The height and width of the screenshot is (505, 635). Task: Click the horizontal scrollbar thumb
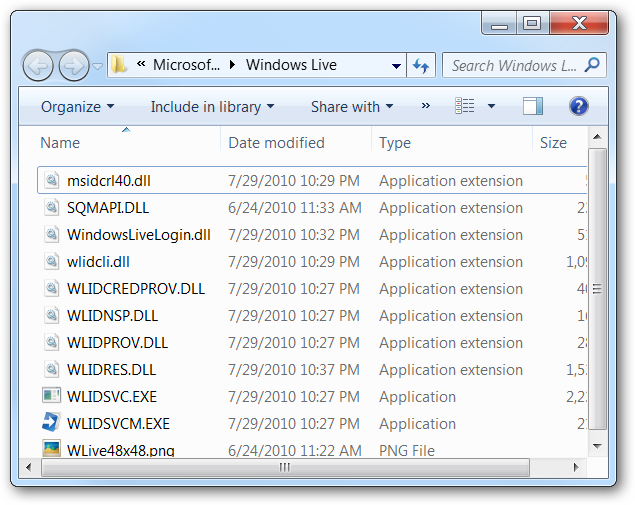point(284,467)
